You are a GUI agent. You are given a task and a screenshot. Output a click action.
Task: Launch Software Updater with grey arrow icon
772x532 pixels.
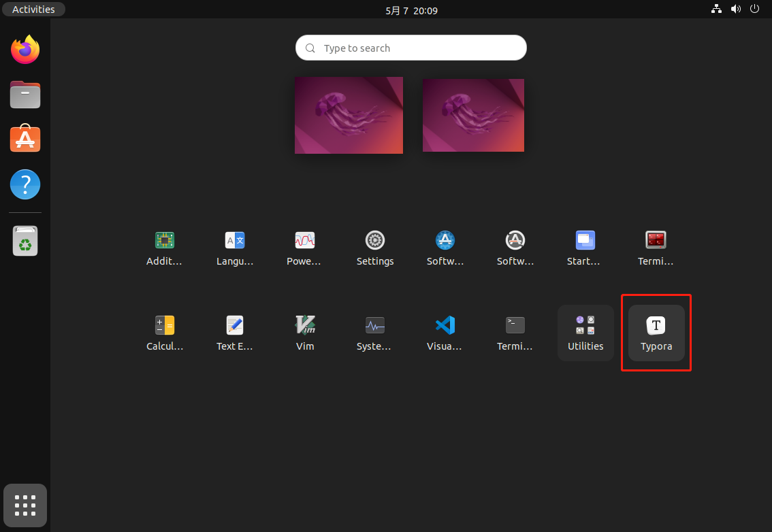[515, 248]
